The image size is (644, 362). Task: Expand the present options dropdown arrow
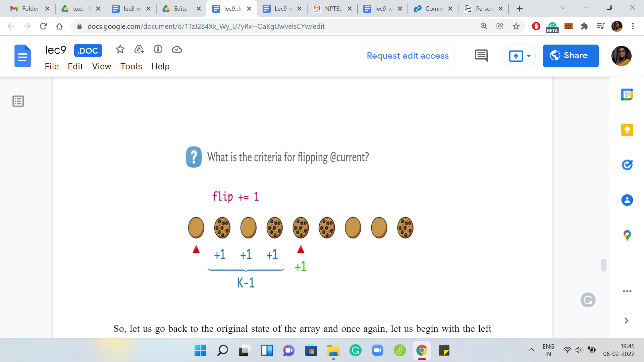click(x=529, y=56)
